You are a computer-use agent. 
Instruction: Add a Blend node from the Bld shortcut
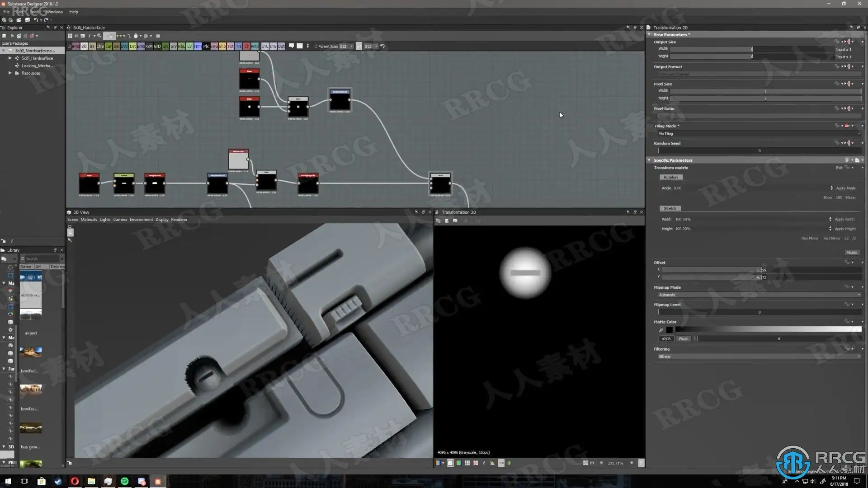(x=84, y=46)
